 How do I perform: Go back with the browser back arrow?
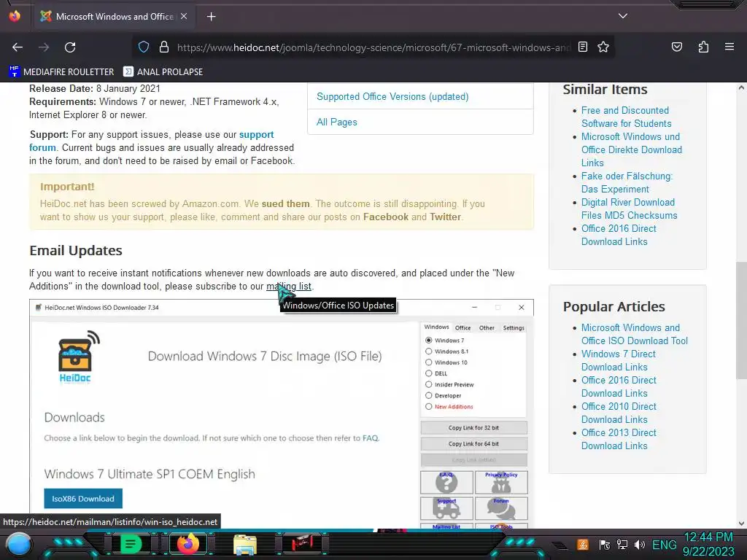pos(18,47)
